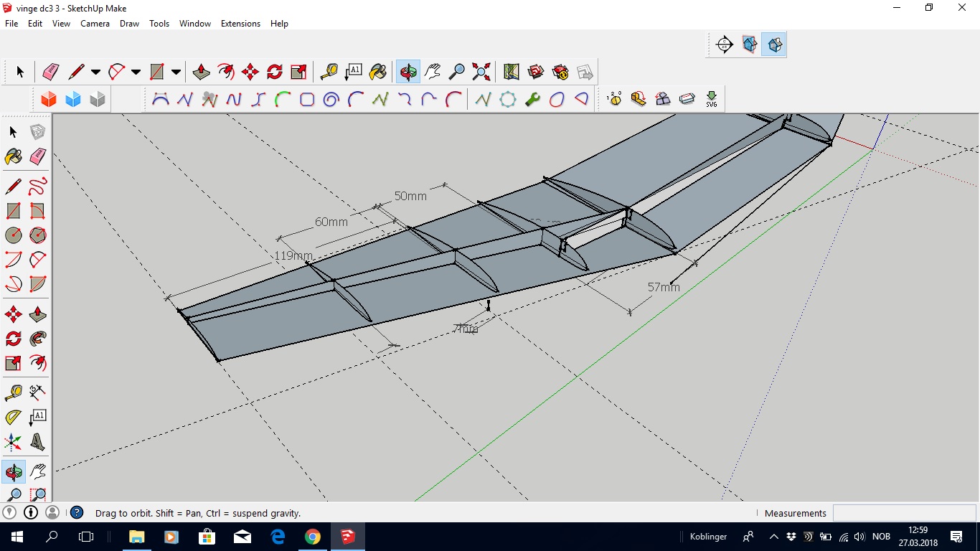Click the 3D Text tool
980x551 pixels.
[37, 443]
